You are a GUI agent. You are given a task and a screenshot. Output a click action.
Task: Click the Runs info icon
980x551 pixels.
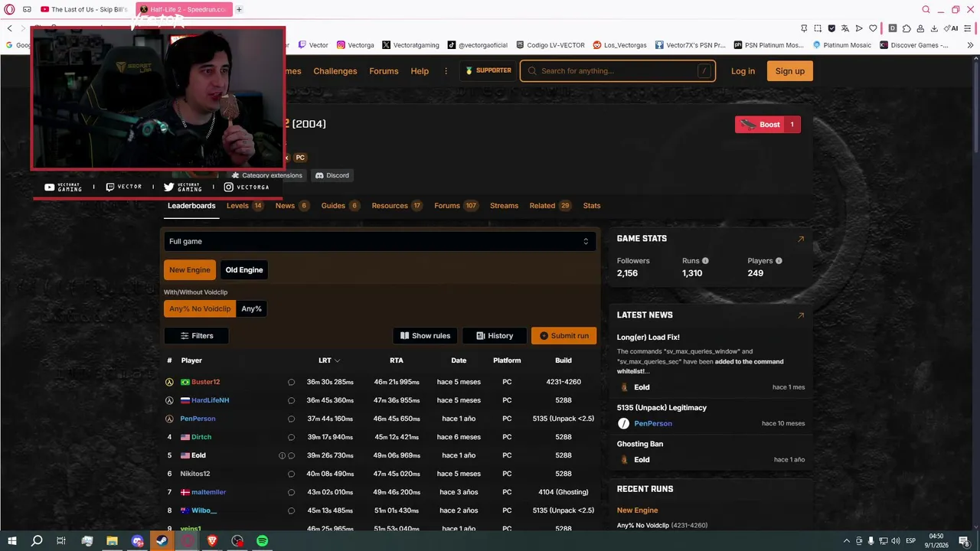705,261
